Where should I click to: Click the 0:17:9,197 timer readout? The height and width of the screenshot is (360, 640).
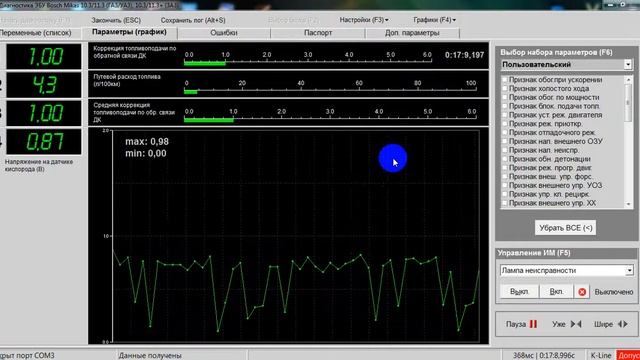[x=464, y=55]
